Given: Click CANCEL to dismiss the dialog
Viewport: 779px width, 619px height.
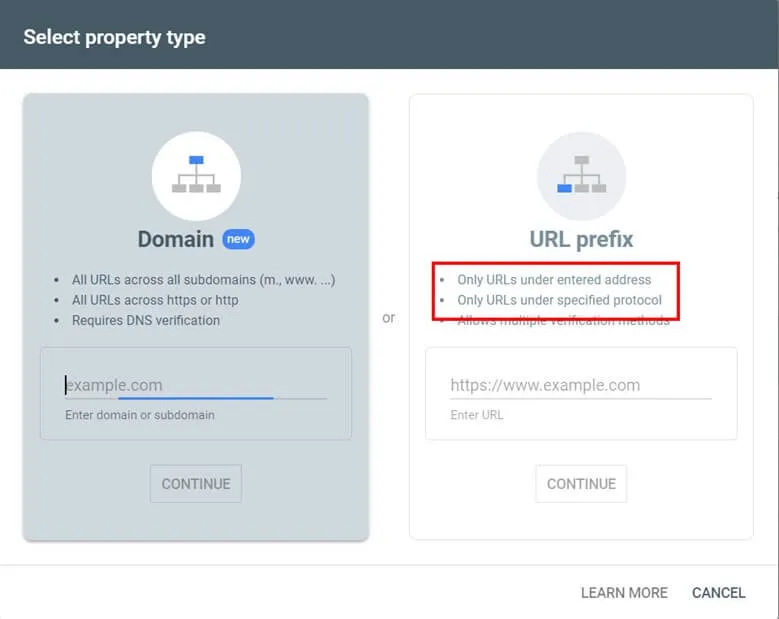Looking at the screenshot, I should tap(718, 593).
